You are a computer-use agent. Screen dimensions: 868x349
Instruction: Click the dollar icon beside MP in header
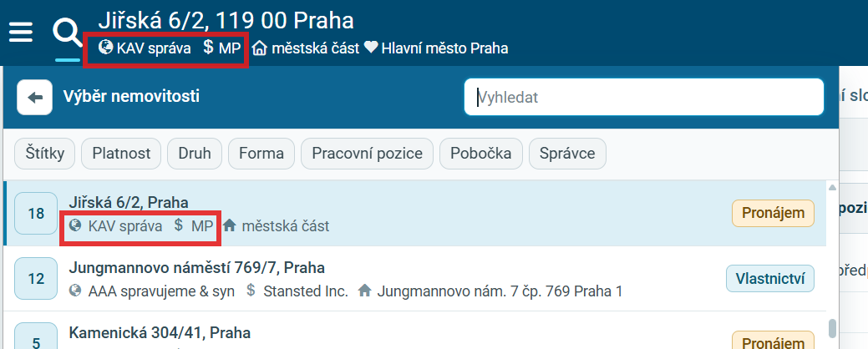pyautogui.click(x=208, y=48)
